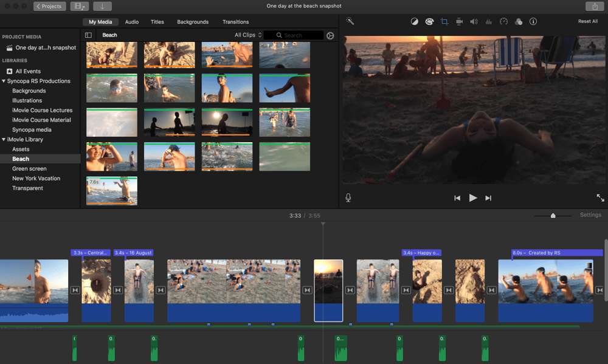Switch to the Audio tab
Viewport: 608px width, 364px height.
(x=132, y=22)
